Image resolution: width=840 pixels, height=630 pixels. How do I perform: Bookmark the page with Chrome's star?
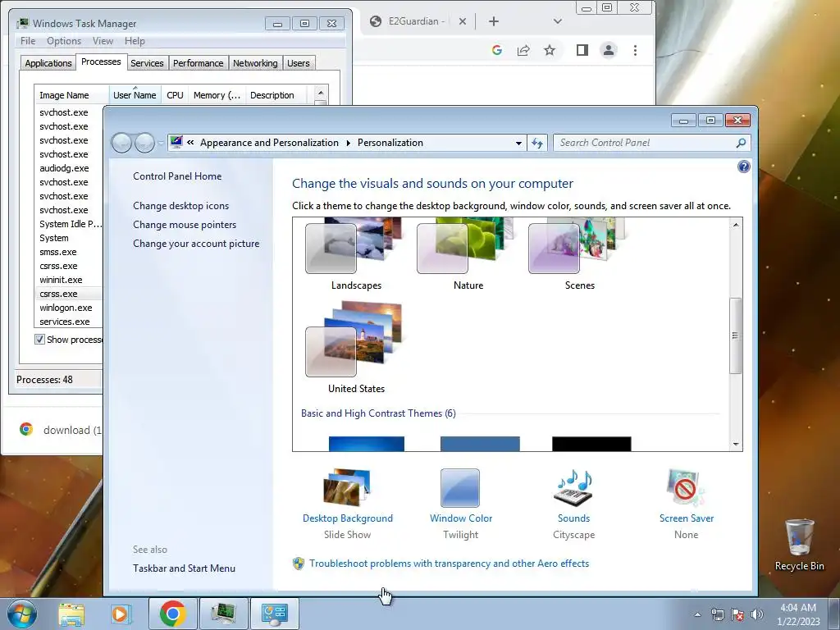pos(550,50)
